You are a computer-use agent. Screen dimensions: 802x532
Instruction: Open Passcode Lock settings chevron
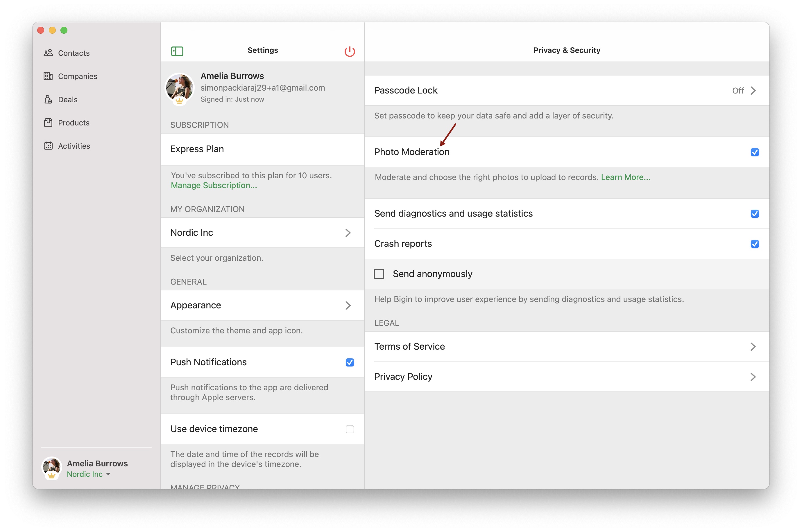click(x=753, y=91)
